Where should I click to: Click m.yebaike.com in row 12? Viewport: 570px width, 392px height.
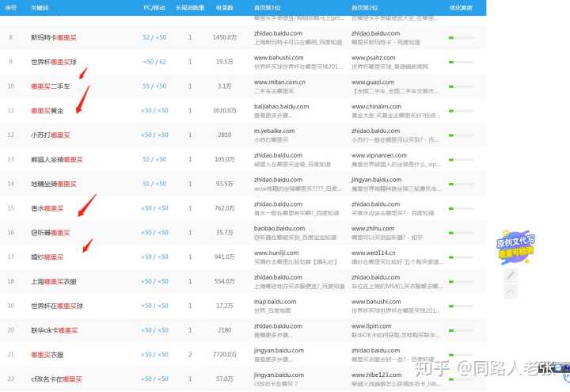point(275,131)
